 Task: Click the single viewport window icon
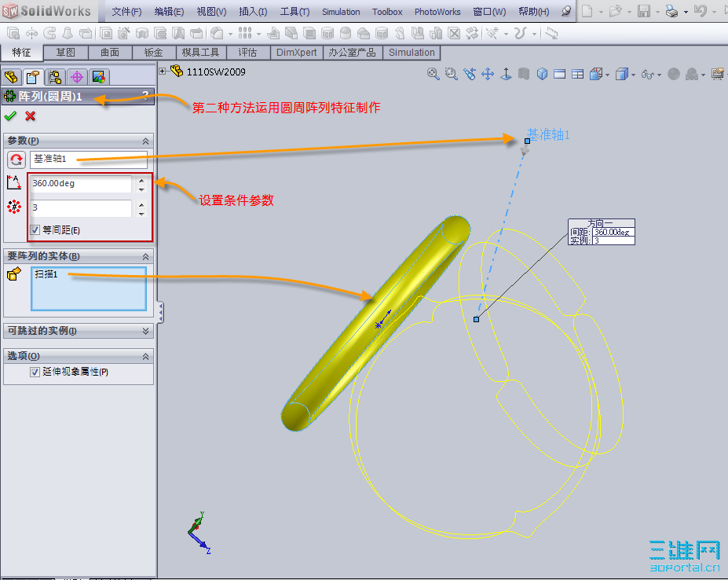pos(559,74)
